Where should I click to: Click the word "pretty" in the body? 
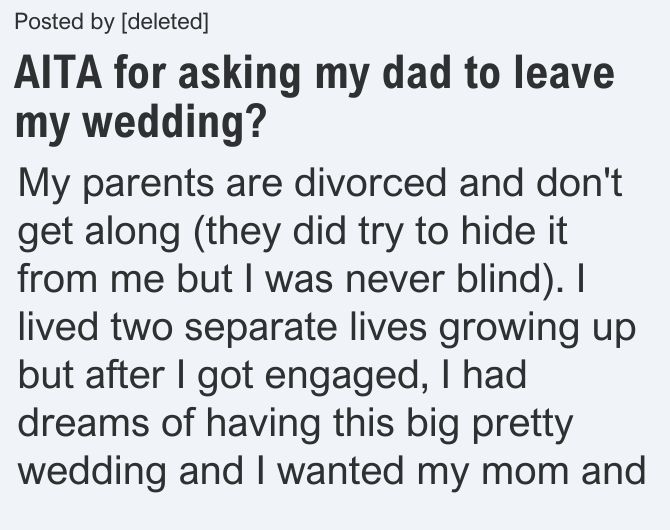pos(522,425)
